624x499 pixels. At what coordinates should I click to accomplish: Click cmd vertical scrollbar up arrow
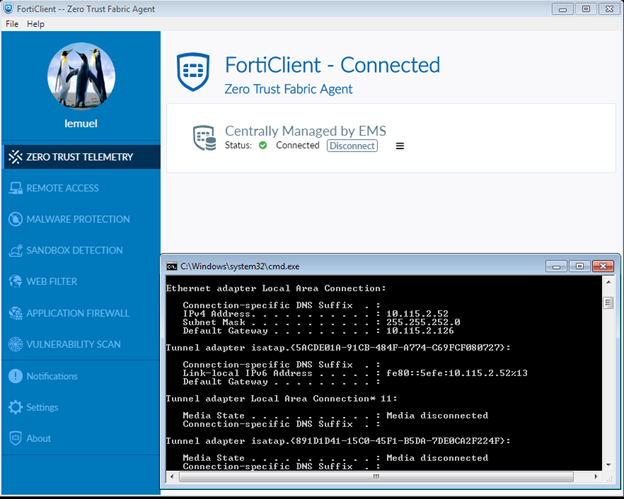pos(608,282)
